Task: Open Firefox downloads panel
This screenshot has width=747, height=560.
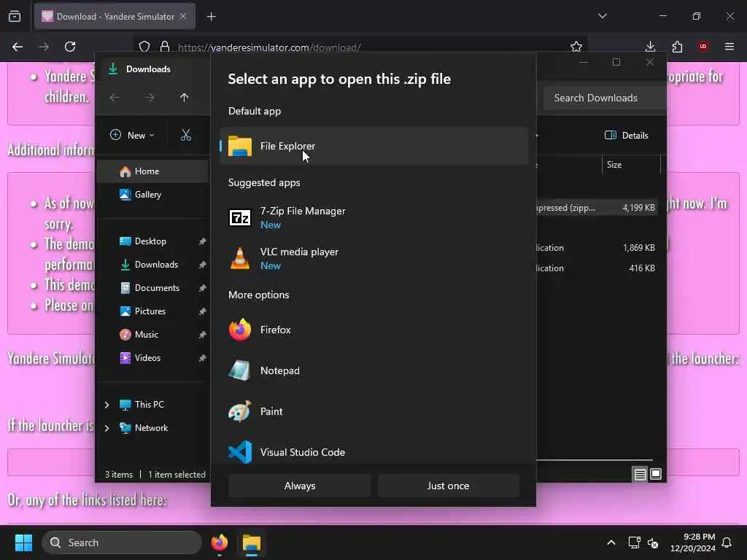Action: click(x=650, y=47)
